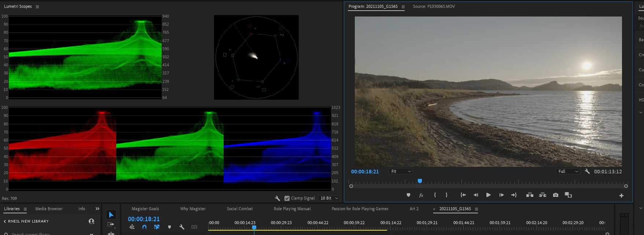The height and width of the screenshot is (235, 644).
Task: Click the Program monitor current timecode 00:00:18:21
Action: coord(365,172)
